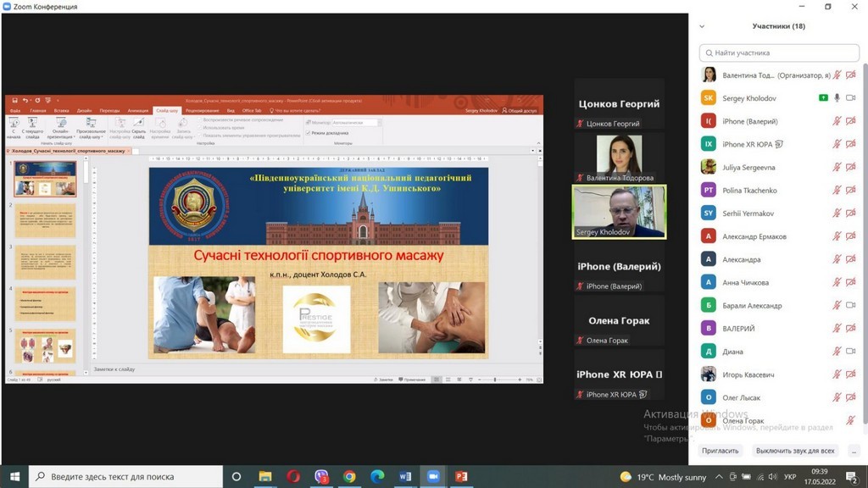Click 'Настройка времени' ribbon icon

point(160,128)
